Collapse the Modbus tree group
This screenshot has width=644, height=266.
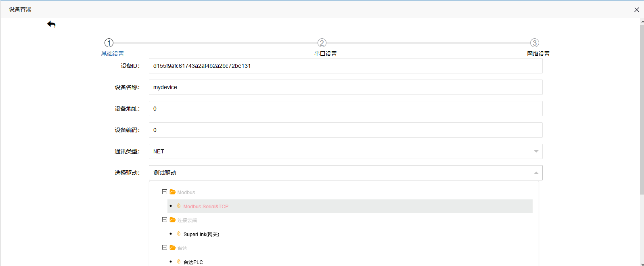[165, 192]
